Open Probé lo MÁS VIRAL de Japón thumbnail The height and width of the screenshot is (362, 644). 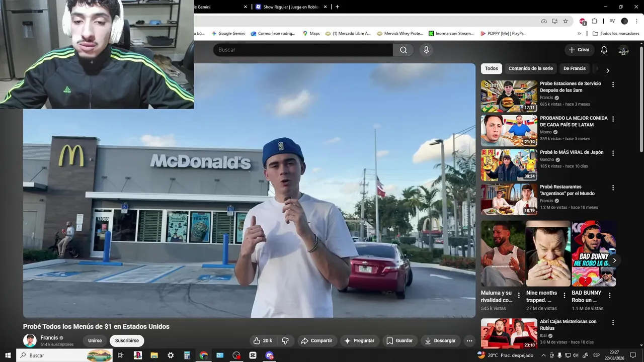click(x=509, y=165)
